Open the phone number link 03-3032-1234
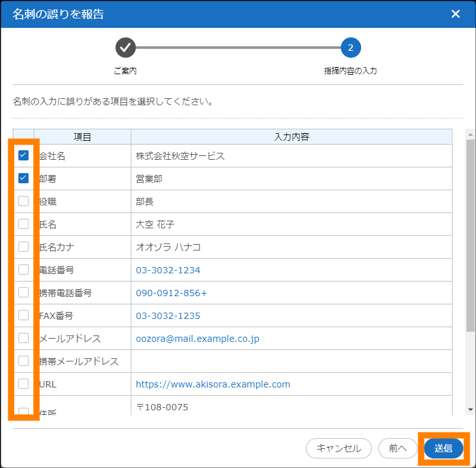This screenshot has width=476, height=468. [x=168, y=270]
